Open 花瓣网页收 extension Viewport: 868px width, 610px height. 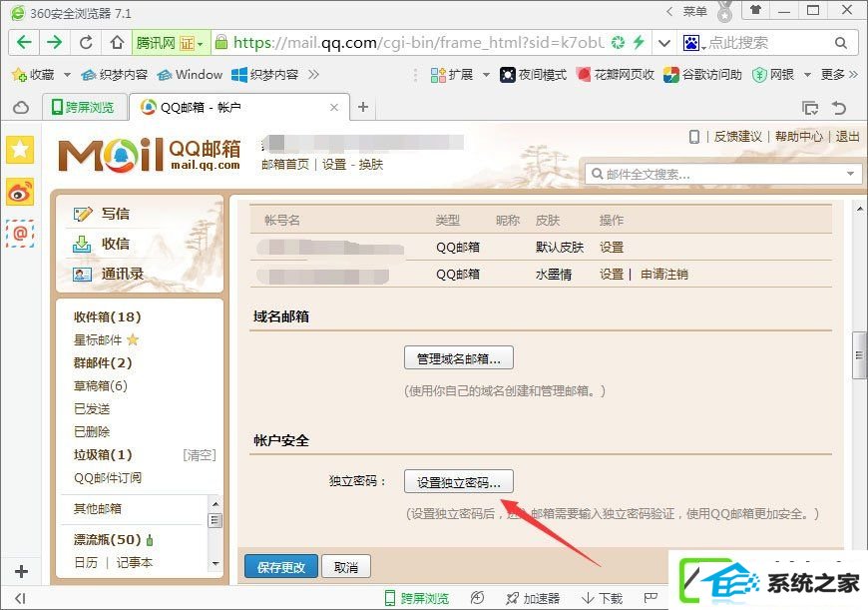[615, 74]
